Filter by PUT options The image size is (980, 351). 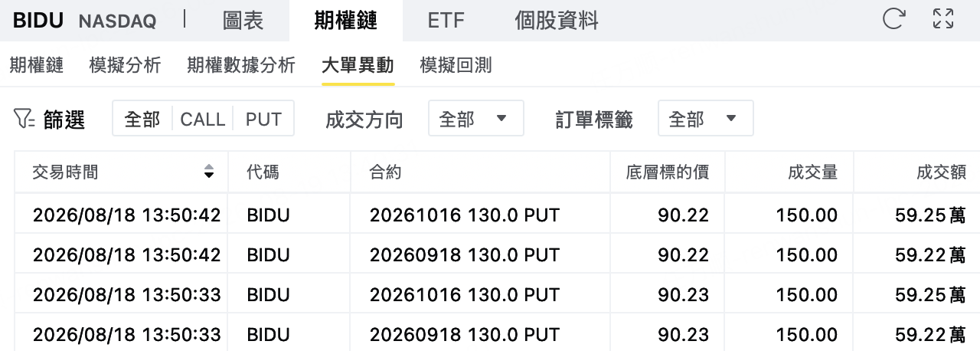(263, 119)
